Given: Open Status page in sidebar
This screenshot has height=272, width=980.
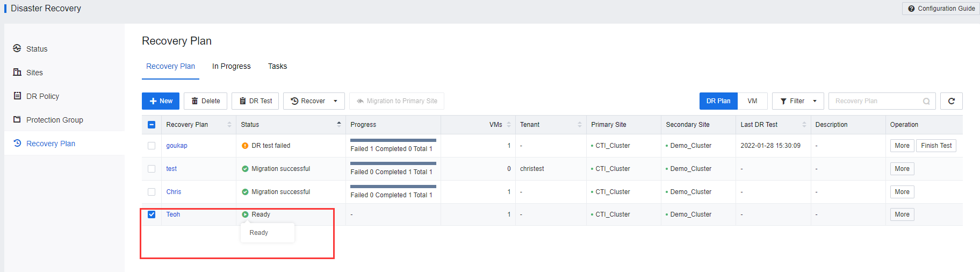Looking at the screenshot, I should pyautogui.click(x=37, y=49).
